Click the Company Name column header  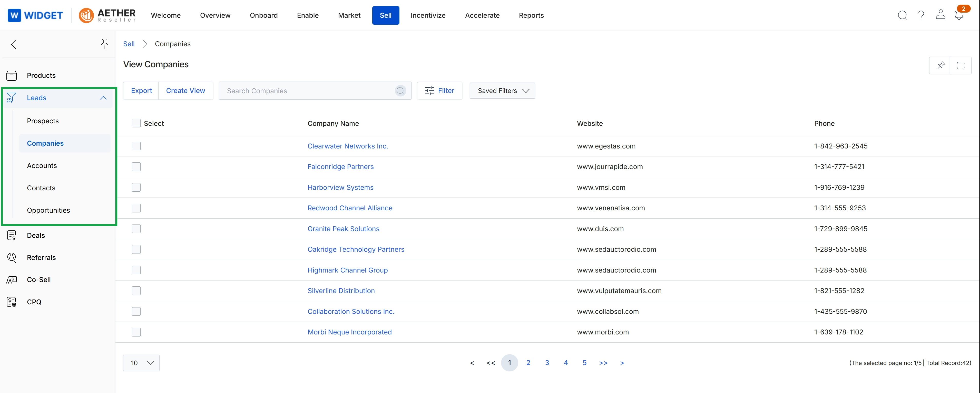coord(333,123)
